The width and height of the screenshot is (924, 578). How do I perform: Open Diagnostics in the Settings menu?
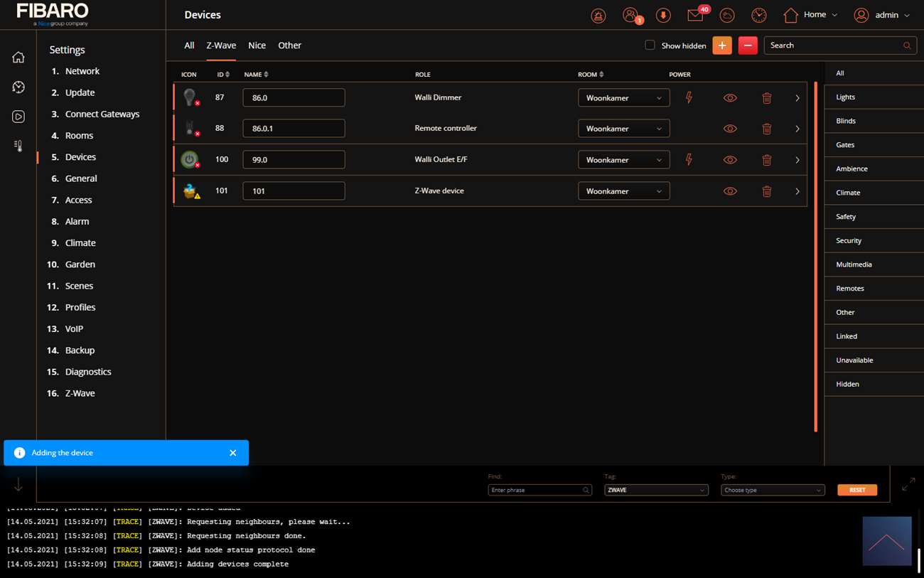88,372
